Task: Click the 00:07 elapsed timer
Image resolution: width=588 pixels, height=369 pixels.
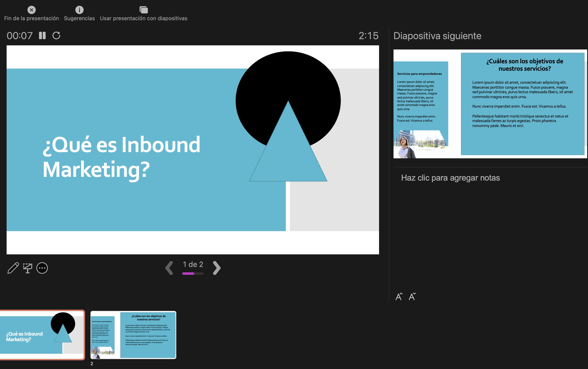Action: coord(20,36)
